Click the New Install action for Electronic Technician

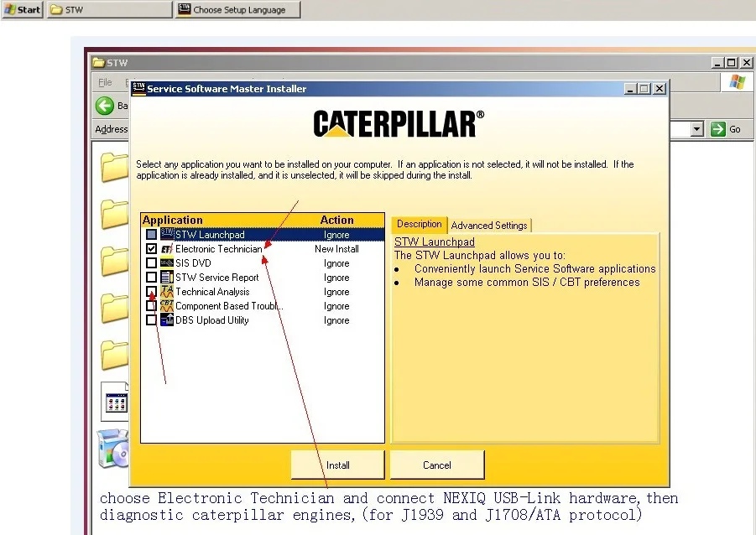click(336, 249)
